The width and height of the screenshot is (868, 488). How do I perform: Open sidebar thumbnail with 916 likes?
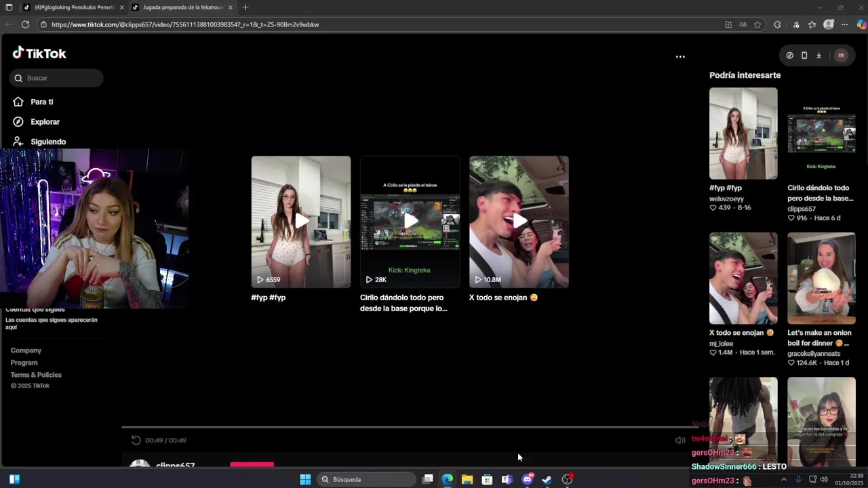[821, 134]
